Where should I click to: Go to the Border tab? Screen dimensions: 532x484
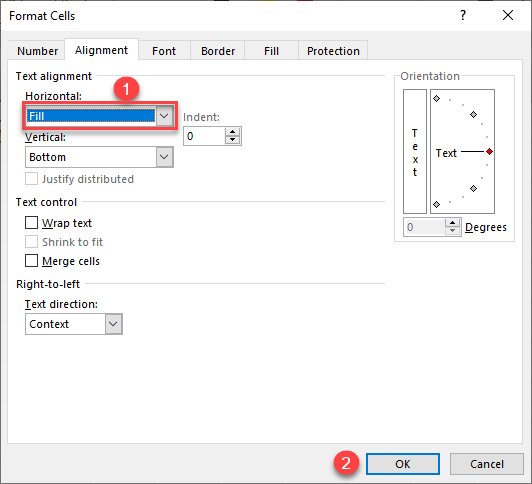(218, 51)
